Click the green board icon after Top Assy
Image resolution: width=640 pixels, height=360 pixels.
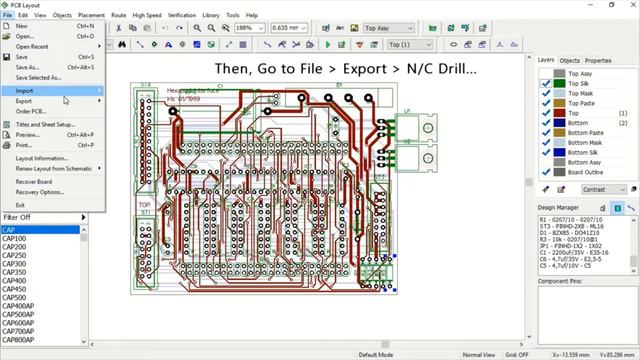coord(433,28)
